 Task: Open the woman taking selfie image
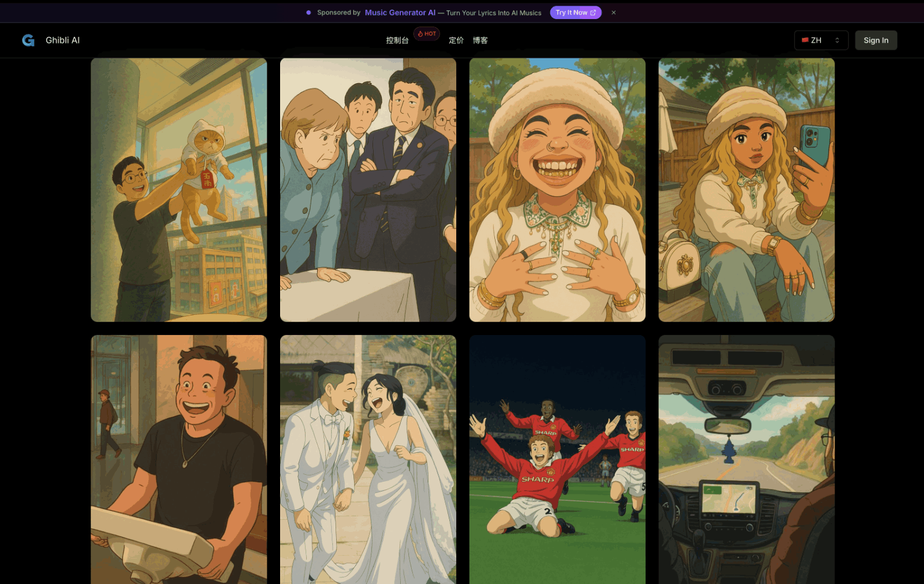[747, 190]
